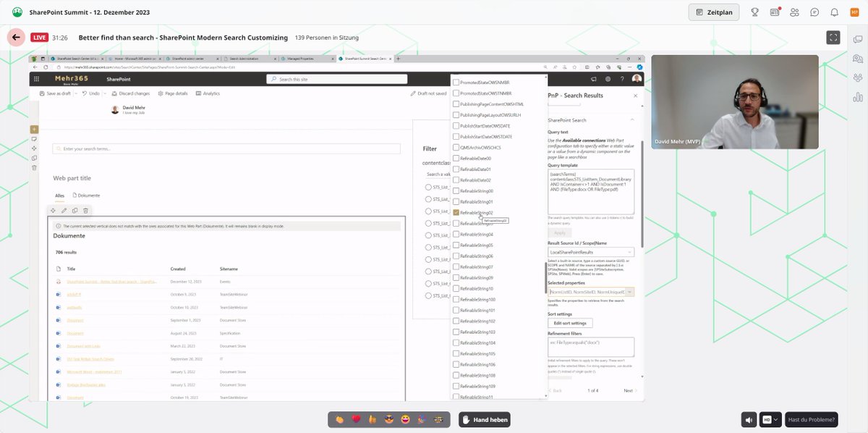
Task: Click Page details in command bar
Action: [x=172, y=93]
